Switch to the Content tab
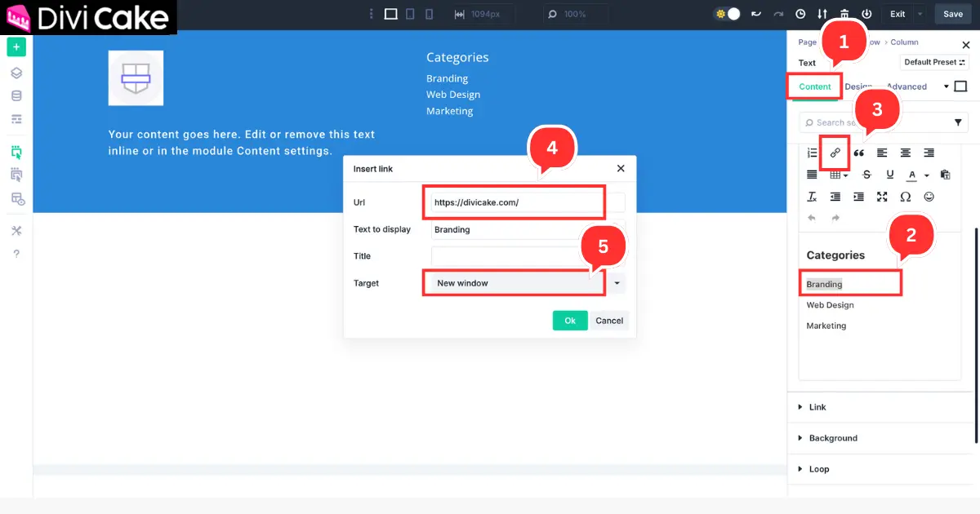This screenshot has height=514, width=980. tap(815, 86)
